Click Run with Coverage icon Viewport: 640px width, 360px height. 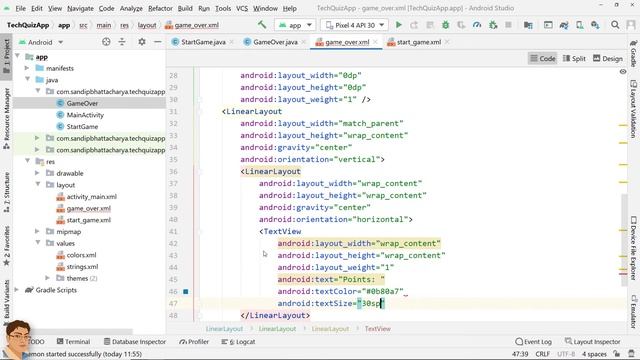coord(461,25)
